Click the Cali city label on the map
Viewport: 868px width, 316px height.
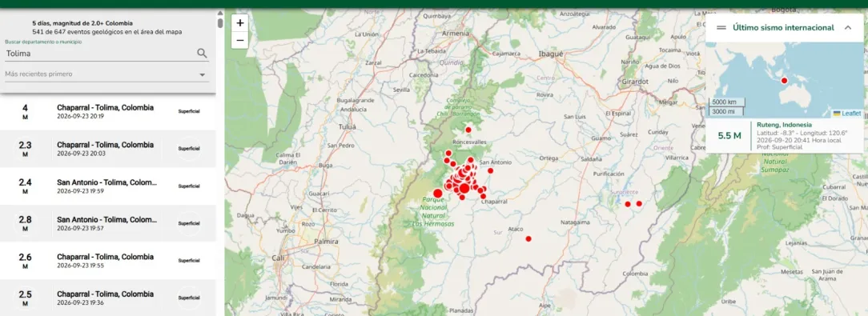coord(278,258)
